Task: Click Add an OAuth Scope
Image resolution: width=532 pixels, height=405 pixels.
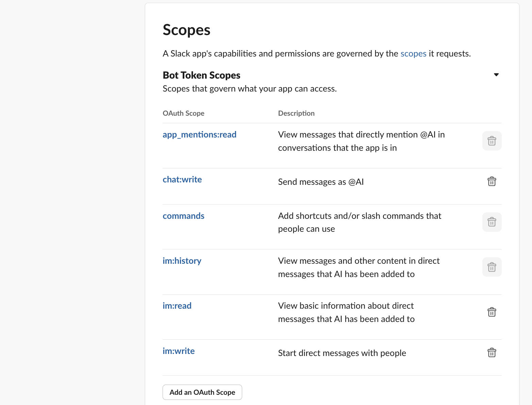Action: point(202,392)
